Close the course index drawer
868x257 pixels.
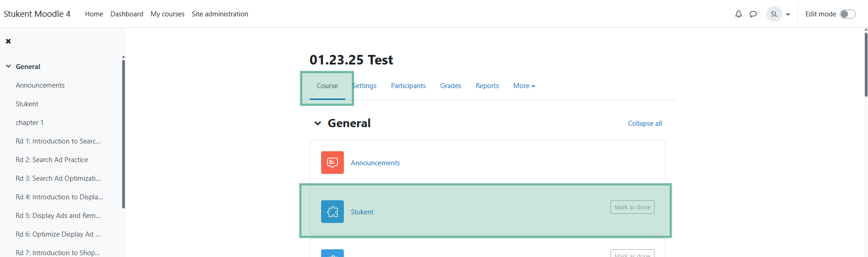pyautogui.click(x=8, y=41)
